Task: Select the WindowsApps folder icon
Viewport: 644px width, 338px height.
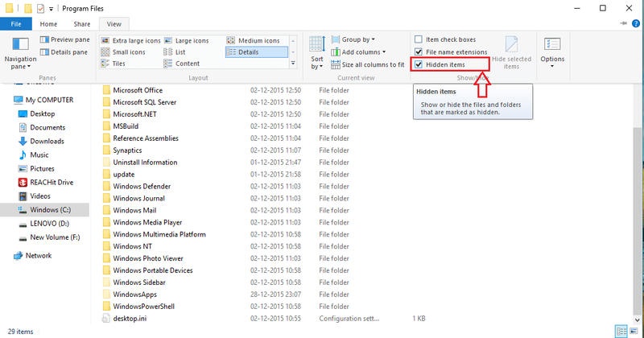Action: click(106, 295)
